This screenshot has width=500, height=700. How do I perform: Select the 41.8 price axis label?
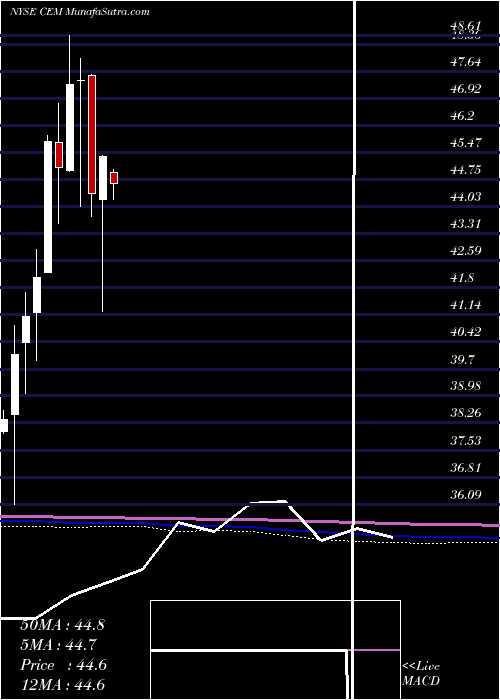[x=462, y=278]
